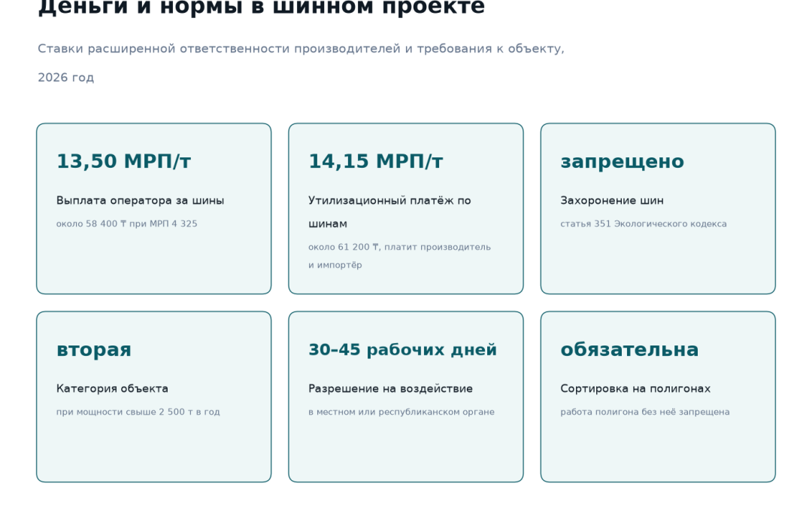Click "работа полигона без неё запрещена" note

tap(645, 412)
